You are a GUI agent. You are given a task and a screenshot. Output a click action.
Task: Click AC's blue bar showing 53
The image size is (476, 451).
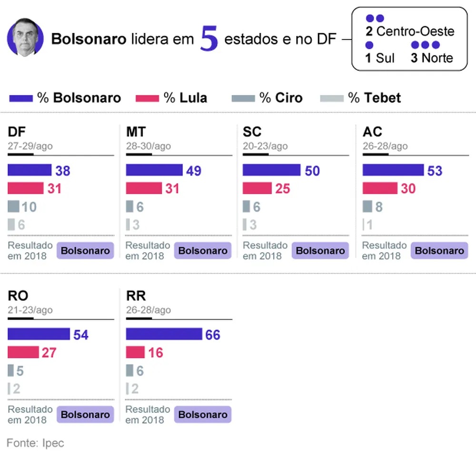[393, 170]
